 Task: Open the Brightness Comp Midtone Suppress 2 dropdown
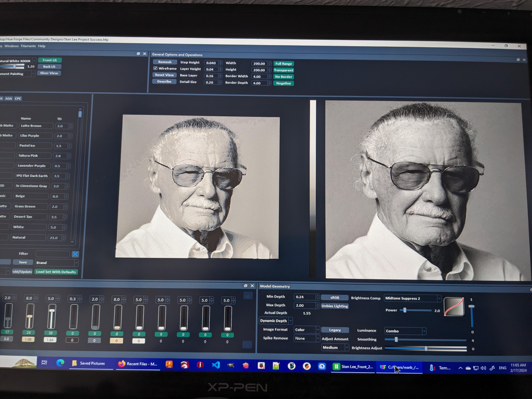coord(412,298)
